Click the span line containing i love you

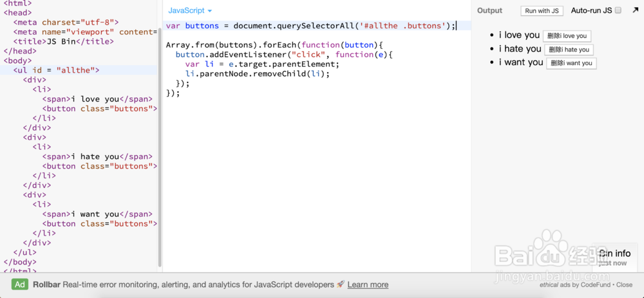click(97, 99)
